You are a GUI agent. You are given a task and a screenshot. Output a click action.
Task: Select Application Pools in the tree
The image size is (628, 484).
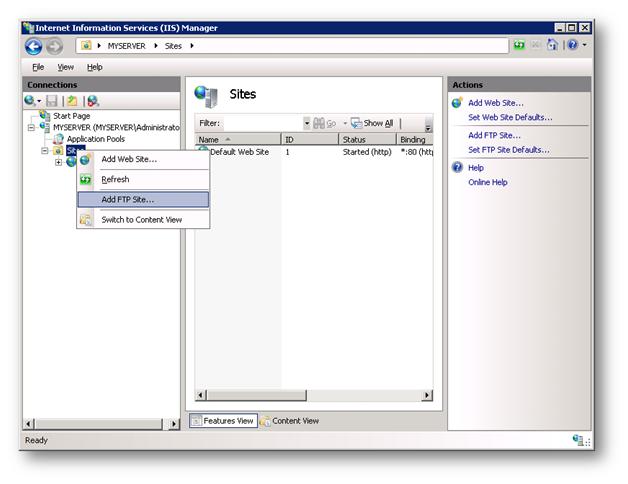95,139
